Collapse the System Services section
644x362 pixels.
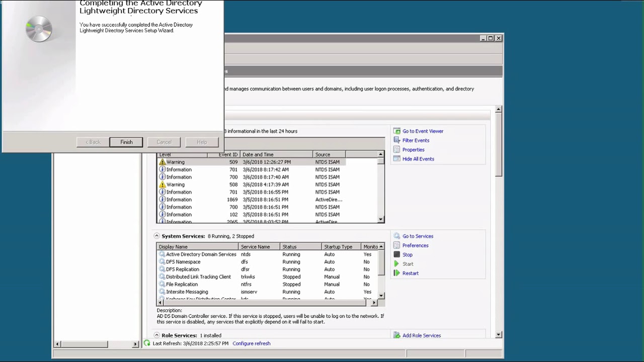tap(156, 236)
